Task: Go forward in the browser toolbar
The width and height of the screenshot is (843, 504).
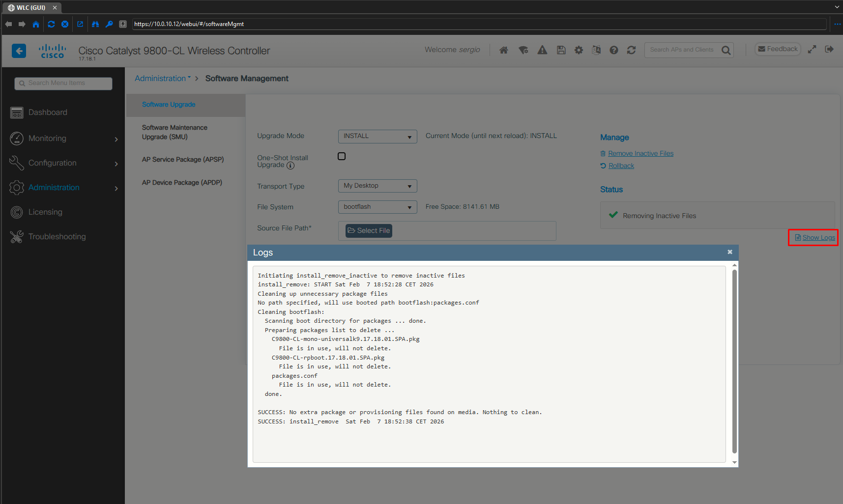Action: pyautogui.click(x=22, y=24)
